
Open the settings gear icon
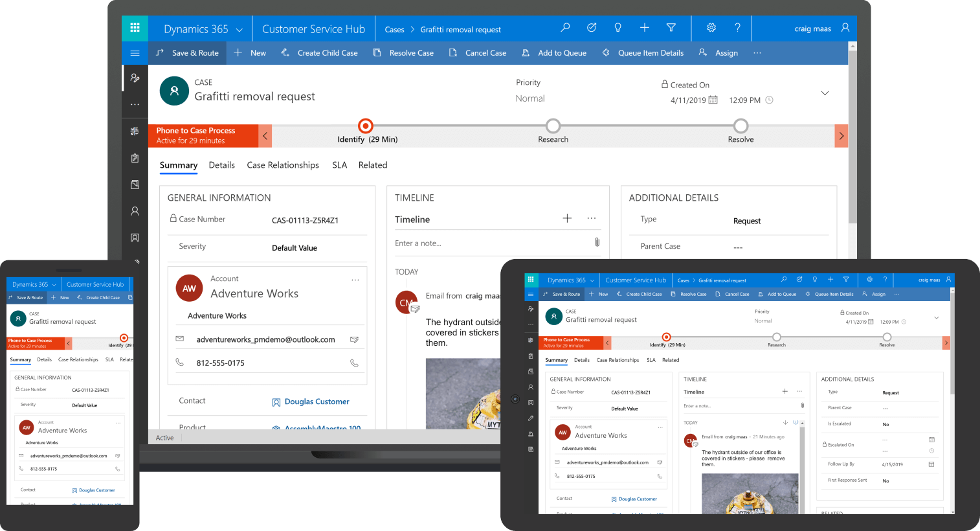[711, 28]
